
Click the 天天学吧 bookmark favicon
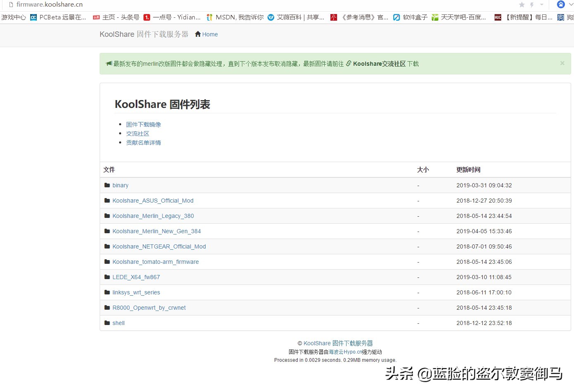click(x=435, y=17)
